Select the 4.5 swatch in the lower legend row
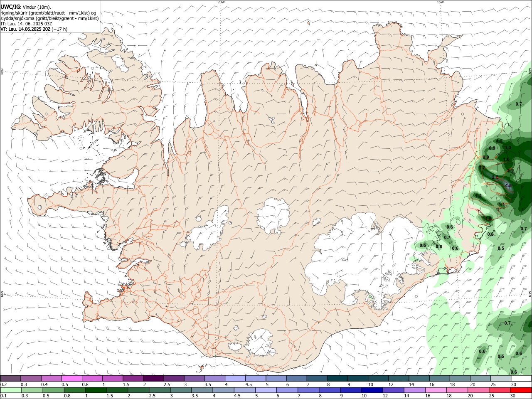 [245, 390]
